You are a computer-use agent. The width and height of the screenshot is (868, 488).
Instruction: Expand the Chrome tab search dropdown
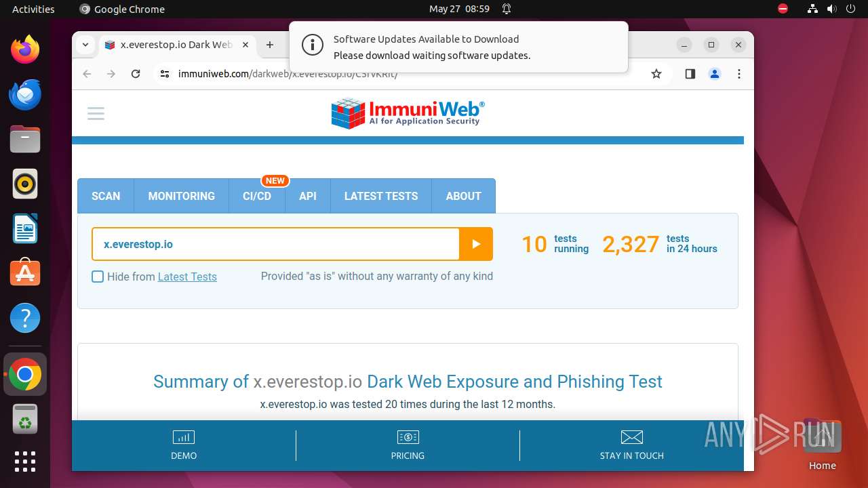point(85,45)
